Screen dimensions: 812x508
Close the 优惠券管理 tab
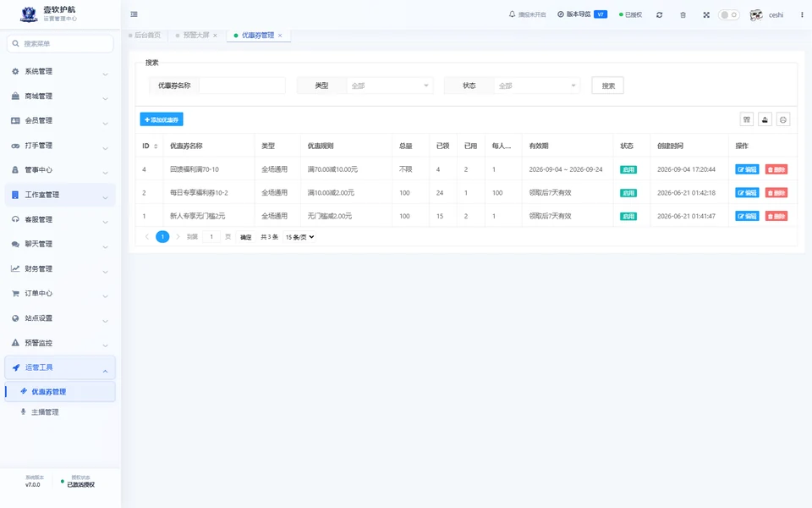(280, 36)
